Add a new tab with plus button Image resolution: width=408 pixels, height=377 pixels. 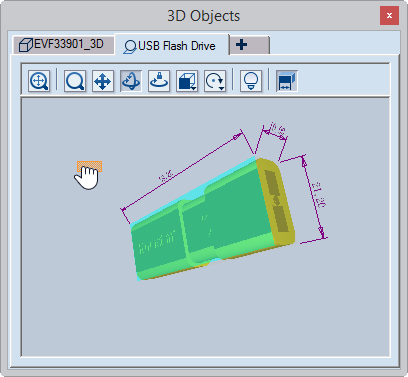(249, 45)
